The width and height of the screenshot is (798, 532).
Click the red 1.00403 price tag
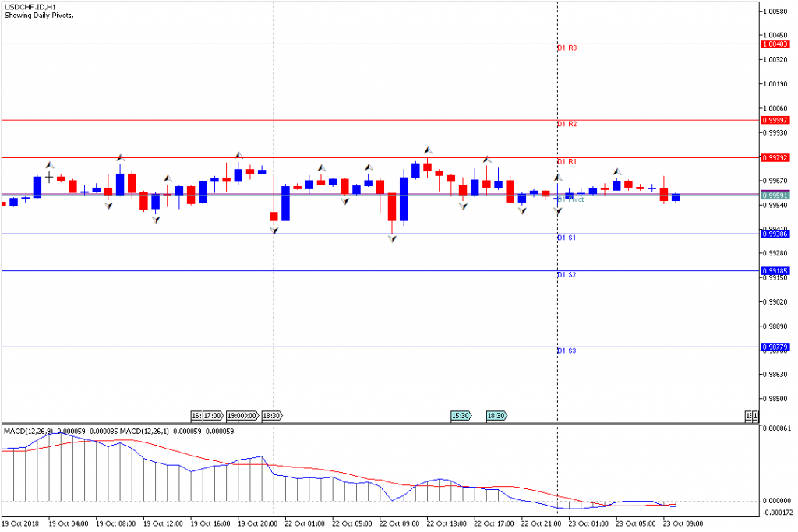coord(775,44)
